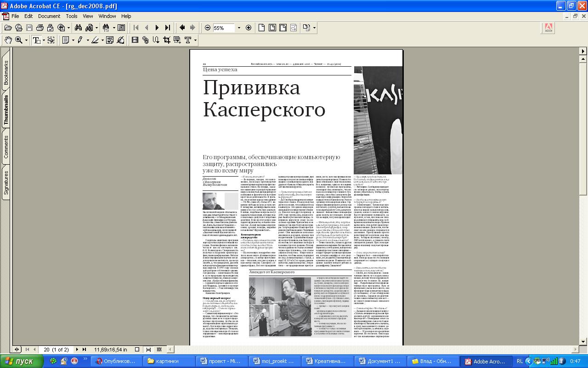Switch to 'Документ1' Word taskbar button
Viewport: 588px width, 368px height.
380,361
